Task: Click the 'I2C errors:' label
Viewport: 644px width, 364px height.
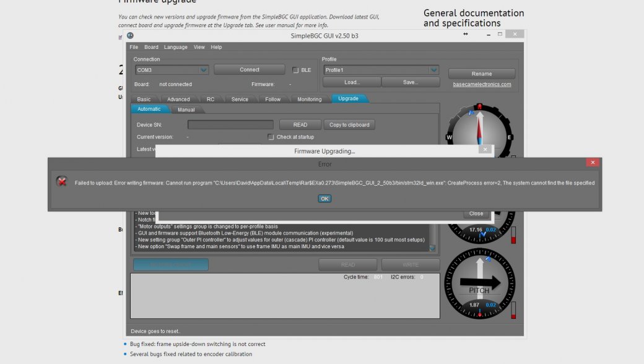Action: point(403,277)
